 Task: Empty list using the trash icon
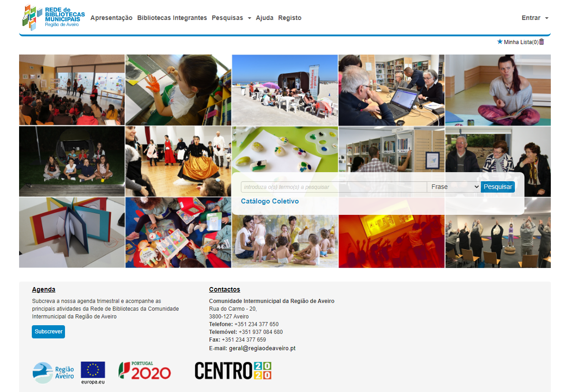pyautogui.click(x=541, y=41)
